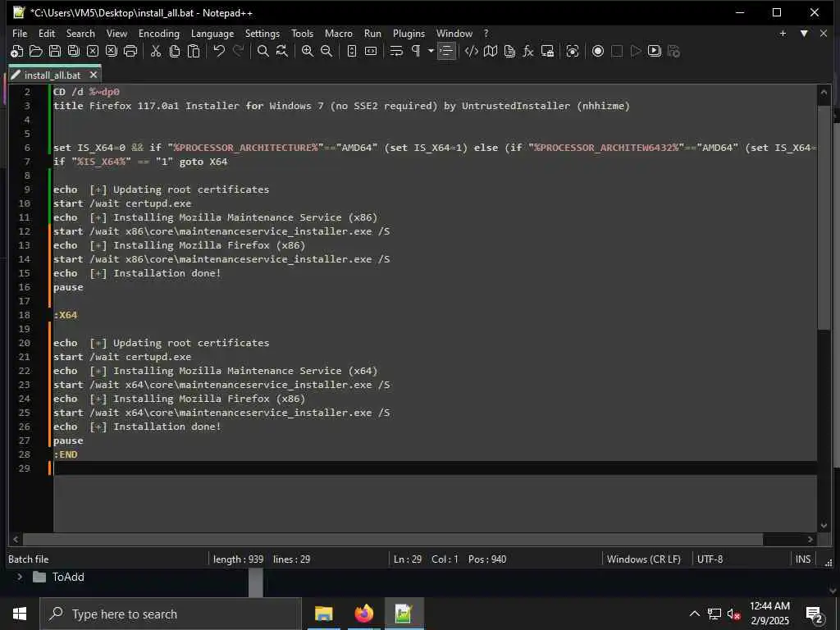The width and height of the screenshot is (840, 630).
Task: Toggle INS insert mode in status bar
Action: click(802, 559)
